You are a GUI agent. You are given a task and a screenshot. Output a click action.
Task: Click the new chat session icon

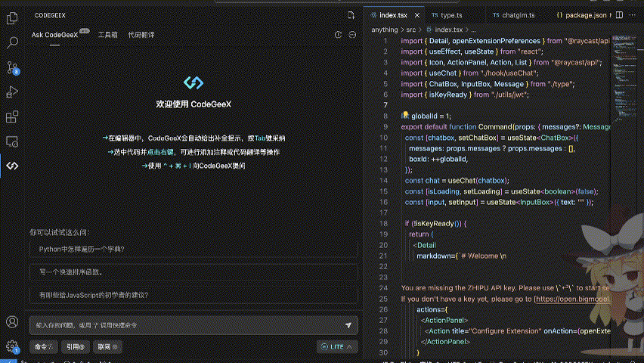[x=351, y=15]
